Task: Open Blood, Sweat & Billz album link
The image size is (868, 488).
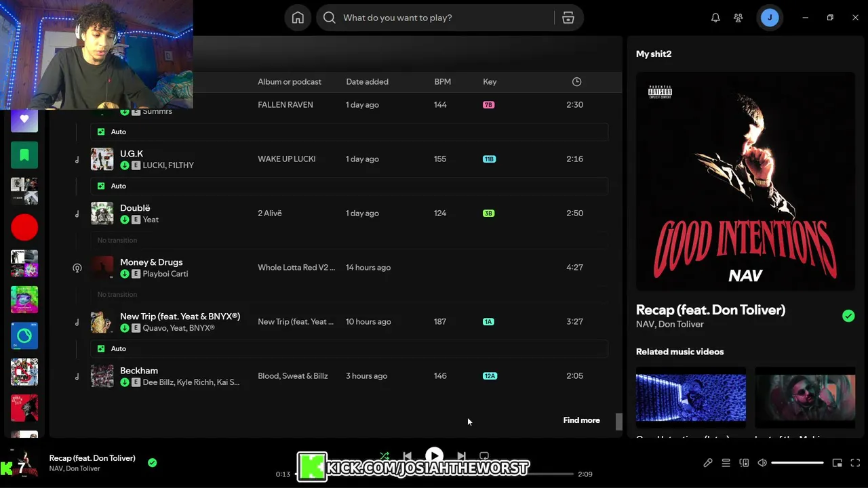Action: click(x=292, y=375)
